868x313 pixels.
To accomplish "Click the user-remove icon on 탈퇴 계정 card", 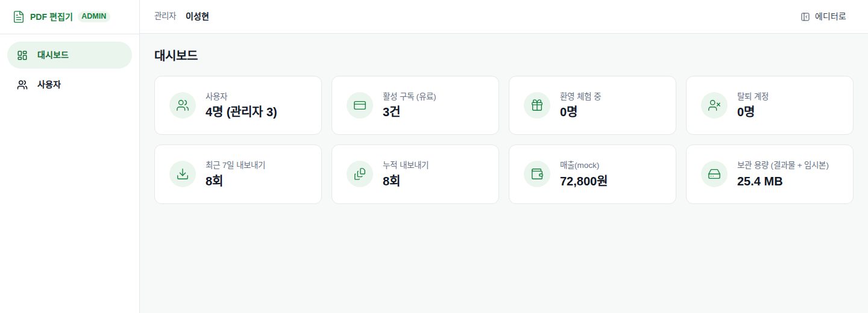I will click(714, 105).
